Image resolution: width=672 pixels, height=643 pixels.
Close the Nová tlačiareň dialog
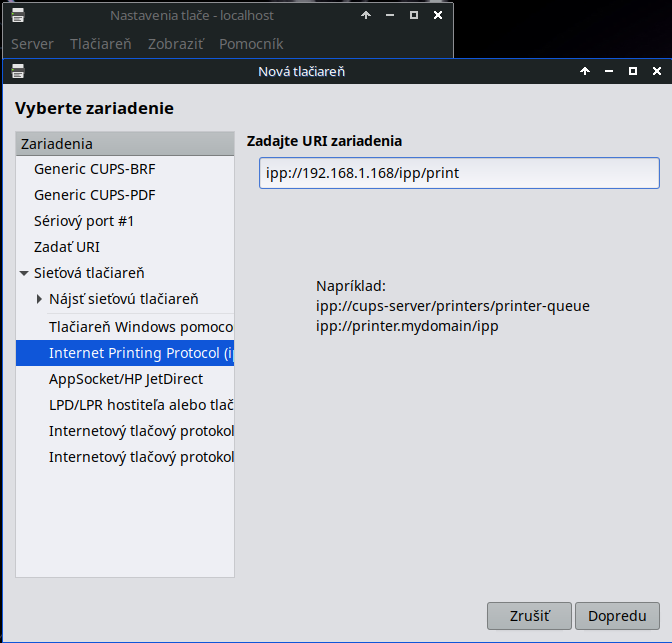655,72
